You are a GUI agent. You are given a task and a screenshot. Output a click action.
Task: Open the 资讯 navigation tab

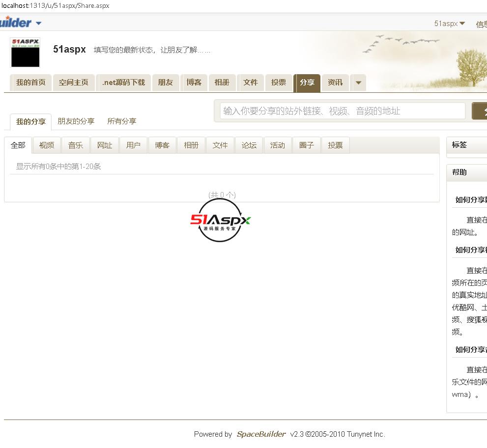[x=335, y=83]
